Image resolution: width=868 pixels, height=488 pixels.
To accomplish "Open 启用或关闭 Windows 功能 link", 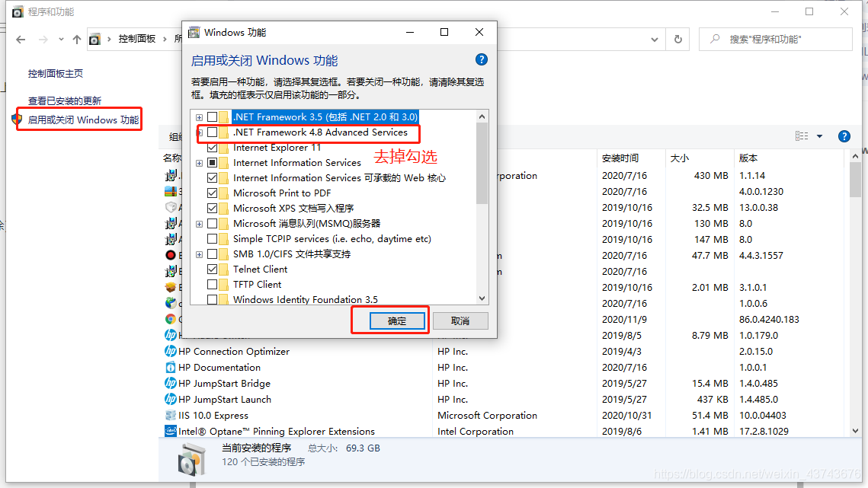I will pos(84,120).
